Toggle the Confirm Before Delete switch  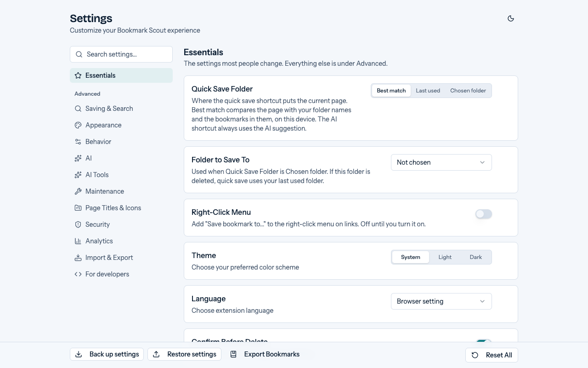[484, 341]
